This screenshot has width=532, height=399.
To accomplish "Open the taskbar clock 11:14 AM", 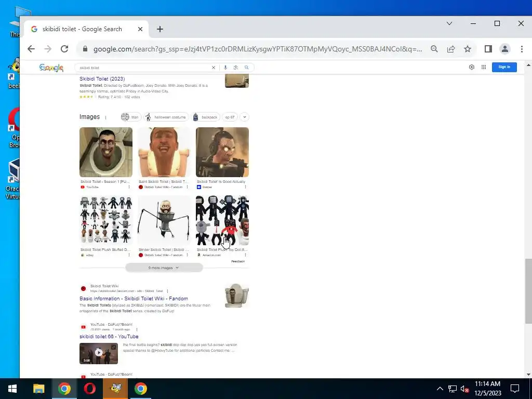I will (487, 389).
